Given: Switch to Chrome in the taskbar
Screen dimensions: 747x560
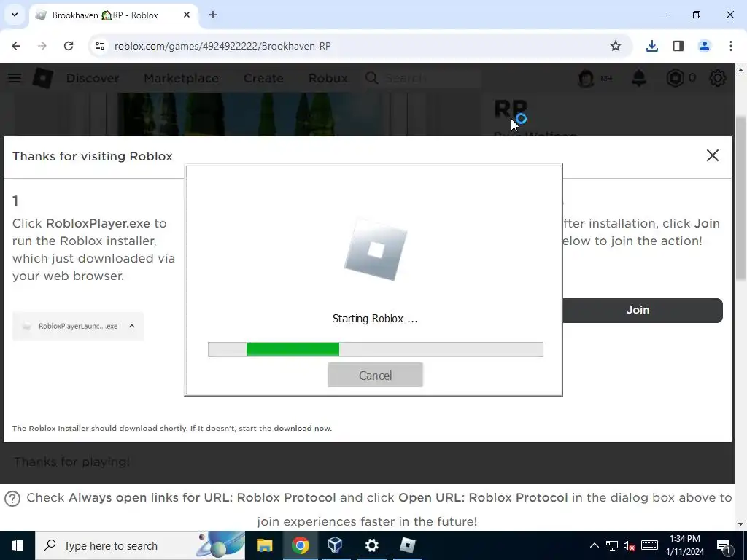Looking at the screenshot, I should tap(300, 545).
